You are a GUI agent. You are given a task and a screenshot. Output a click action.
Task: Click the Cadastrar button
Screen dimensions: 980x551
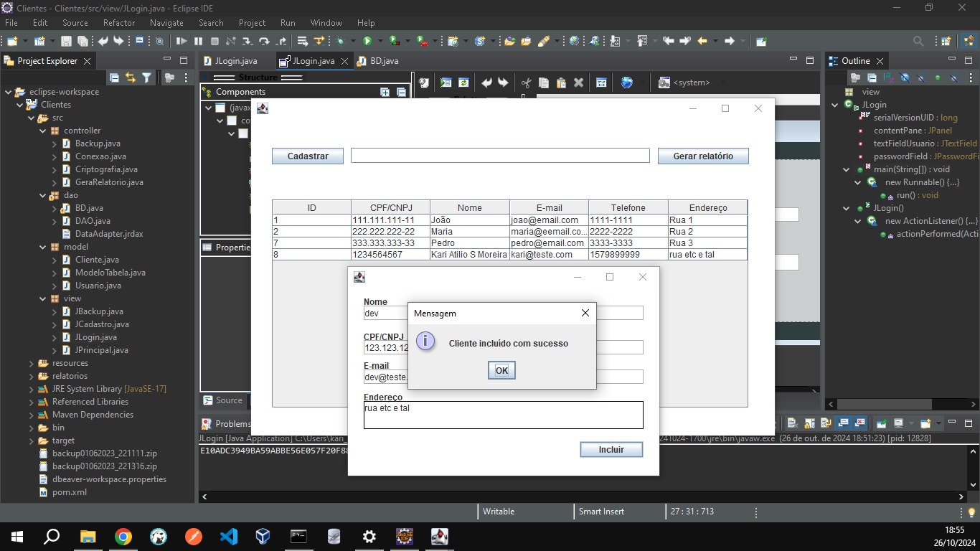click(x=308, y=156)
